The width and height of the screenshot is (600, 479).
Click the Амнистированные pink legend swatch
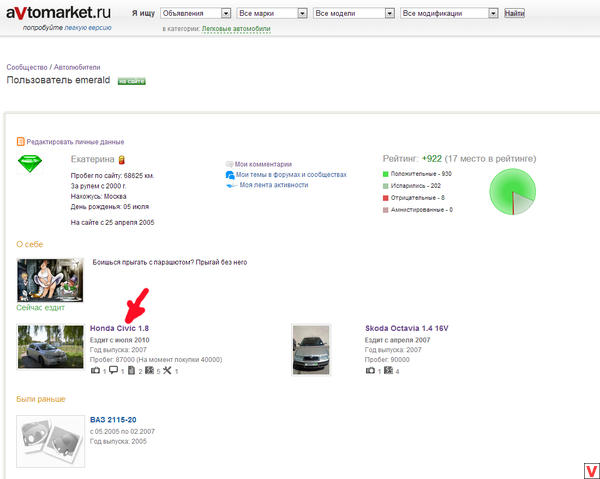coord(386,210)
